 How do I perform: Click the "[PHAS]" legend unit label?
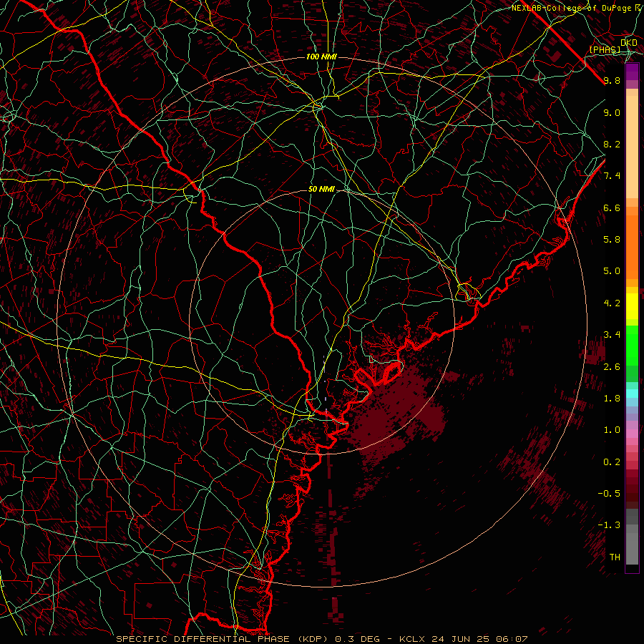[605, 49]
